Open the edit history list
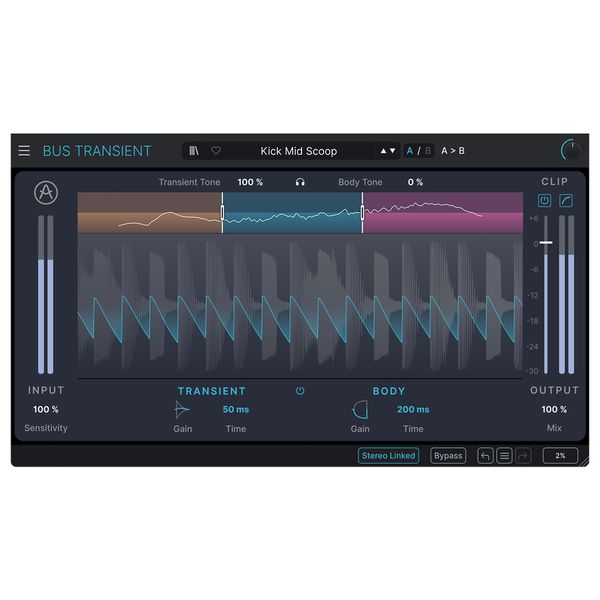 504,456
